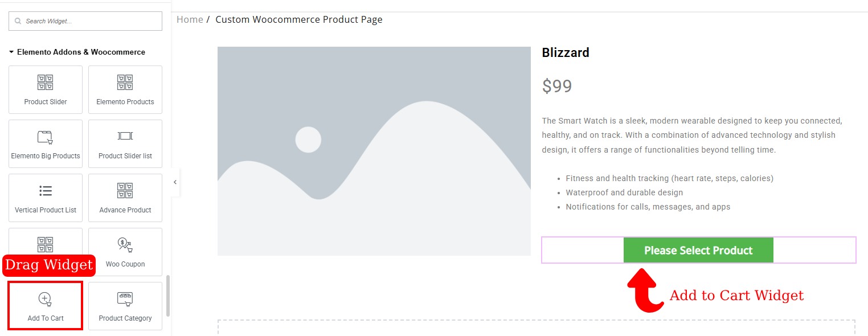Select the Vertical Product List widget
Viewport: 868px width, 336px height.
46,198
